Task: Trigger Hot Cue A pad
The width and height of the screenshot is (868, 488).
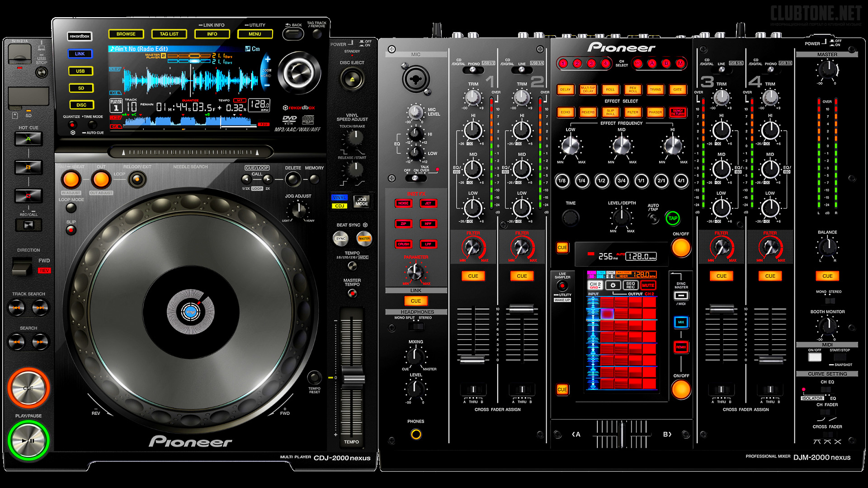Action: pyautogui.click(x=28, y=139)
